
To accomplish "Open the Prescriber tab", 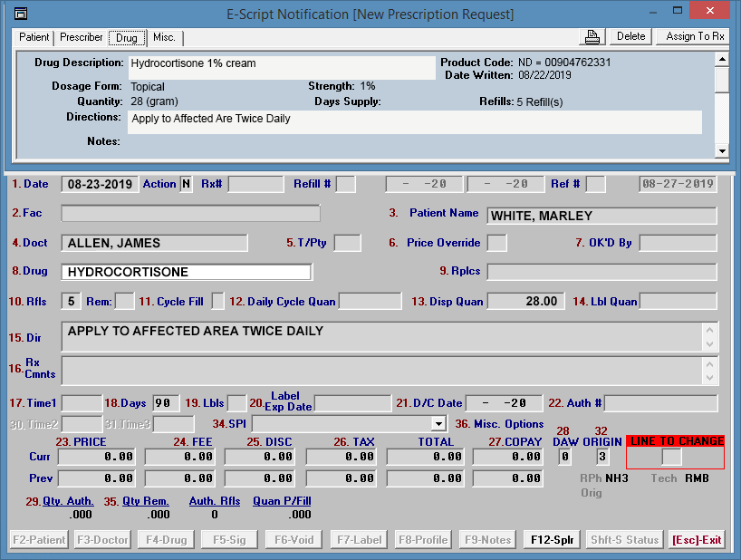I will (82, 38).
